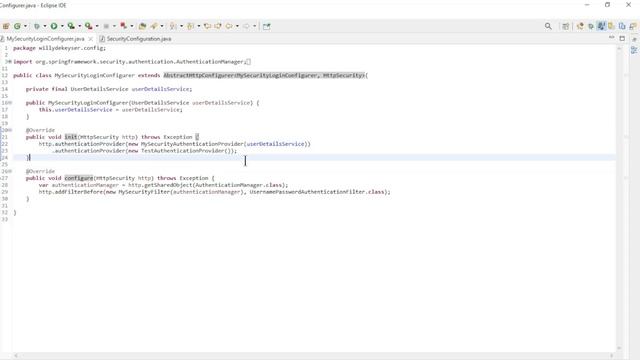
Task: Click the editor vertical scrollbar down arrow
Action: (x=619, y=348)
